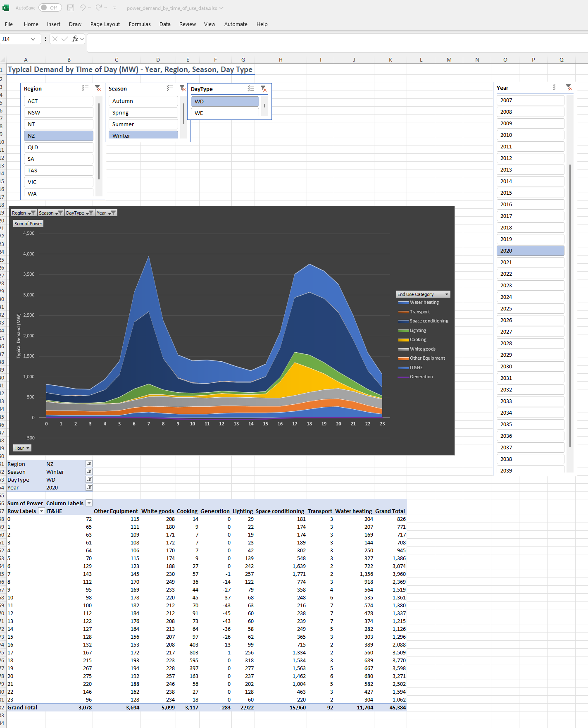Select Summer in Season slicer
This screenshot has height=728, width=588.
[x=143, y=124]
